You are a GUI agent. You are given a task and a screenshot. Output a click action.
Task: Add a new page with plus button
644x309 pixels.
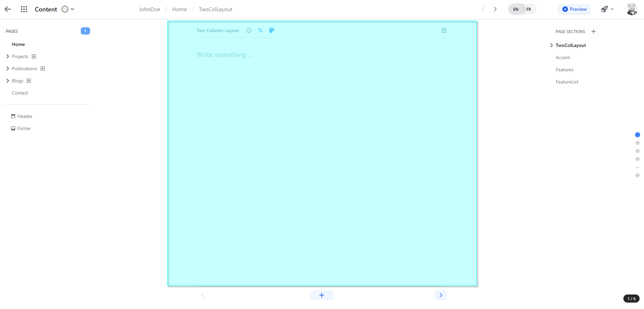(85, 31)
